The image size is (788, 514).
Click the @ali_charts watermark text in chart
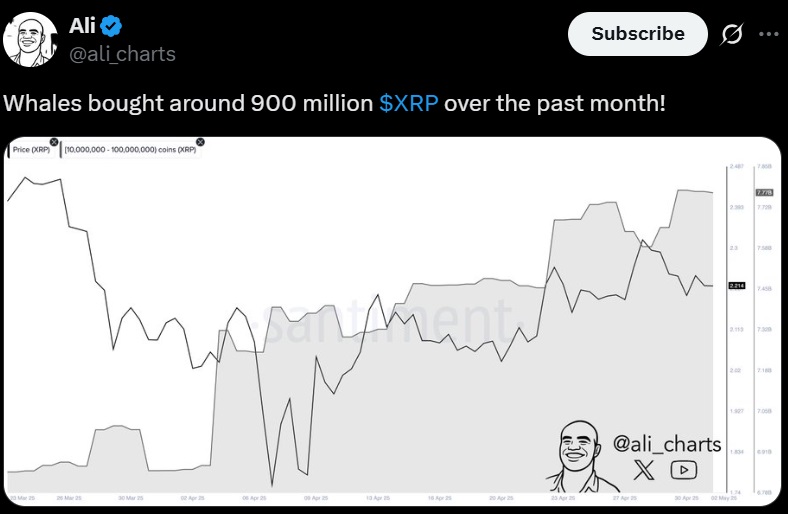click(x=667, y=444)
